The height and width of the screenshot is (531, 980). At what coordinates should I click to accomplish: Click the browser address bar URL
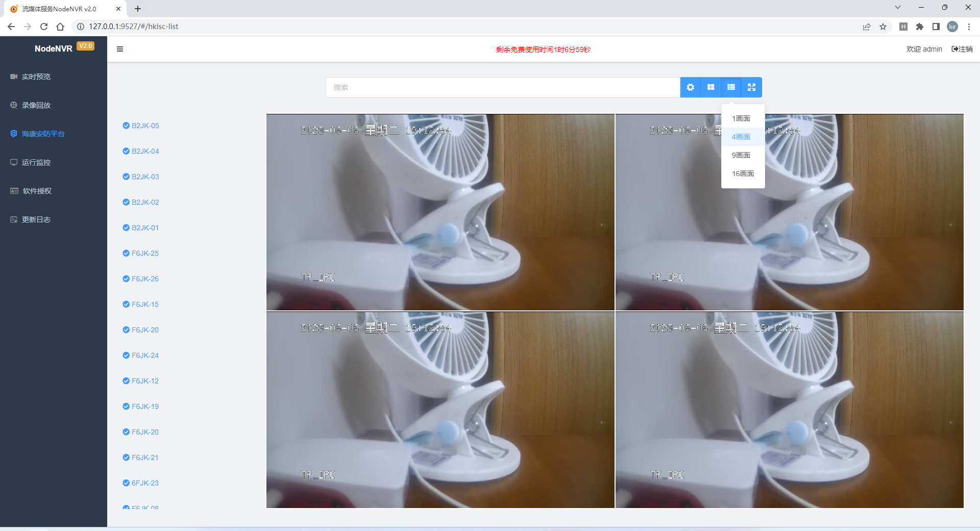pos(134,27)
